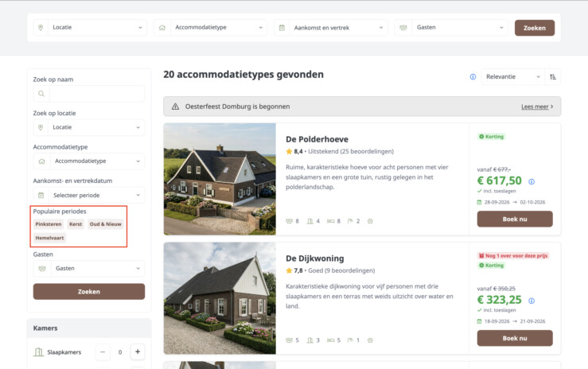Click the magnifier icon in name search
The width and height of the screenshot is (588, 369).
click(x=41, y=94)
